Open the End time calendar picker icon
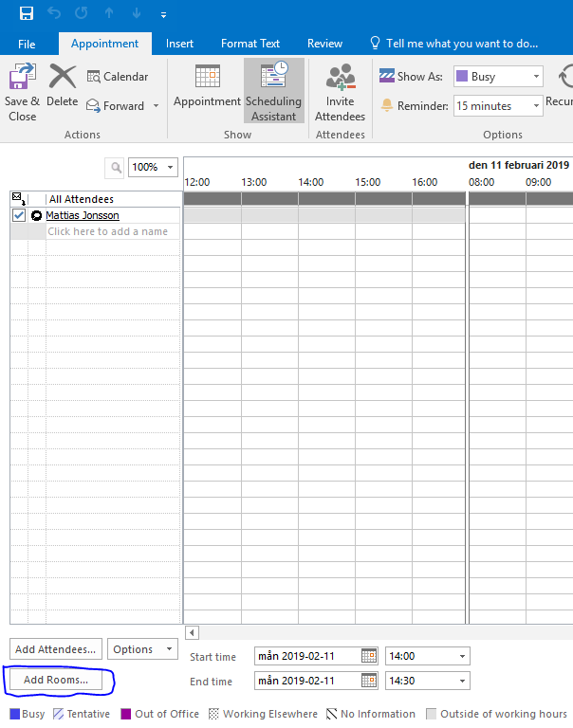The height and width of the screenshot is (728, 573). [369, 681]
